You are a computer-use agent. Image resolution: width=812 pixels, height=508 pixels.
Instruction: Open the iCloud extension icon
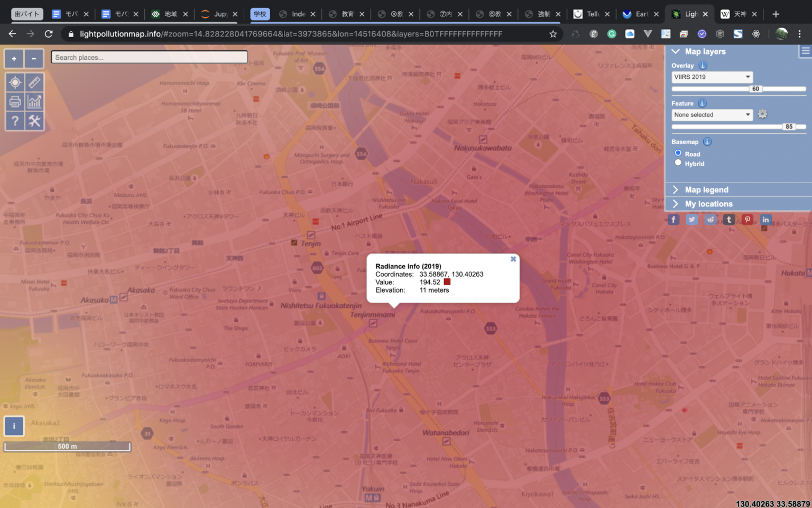point(630,34)
